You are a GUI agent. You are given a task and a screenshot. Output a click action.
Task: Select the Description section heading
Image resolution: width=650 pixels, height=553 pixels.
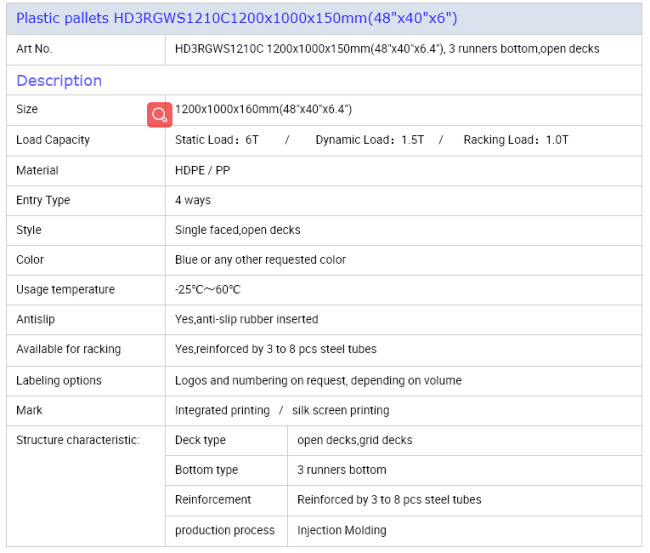[59, 80]
